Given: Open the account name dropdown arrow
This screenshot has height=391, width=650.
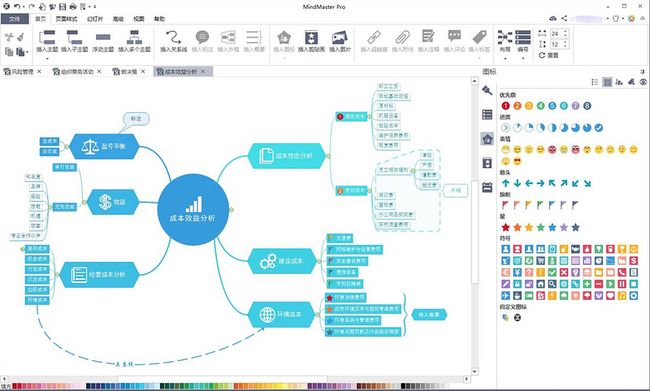Looking at the screenshot, I should click(x=608, y=19).
